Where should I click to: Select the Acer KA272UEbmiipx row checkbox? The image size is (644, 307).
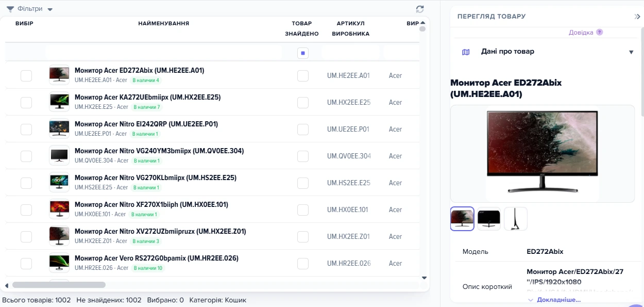pyautogui.click(x=26, y=103)
